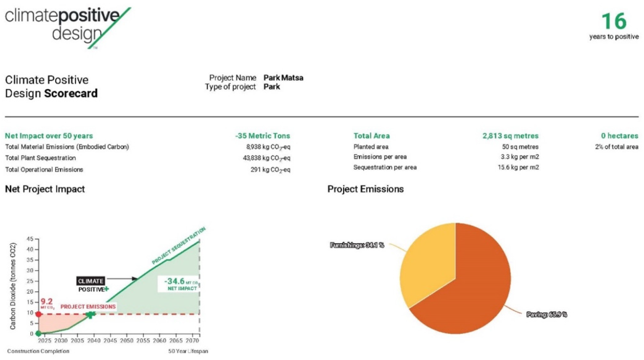Click the PROJECT EMISSIONS red label

88,307
